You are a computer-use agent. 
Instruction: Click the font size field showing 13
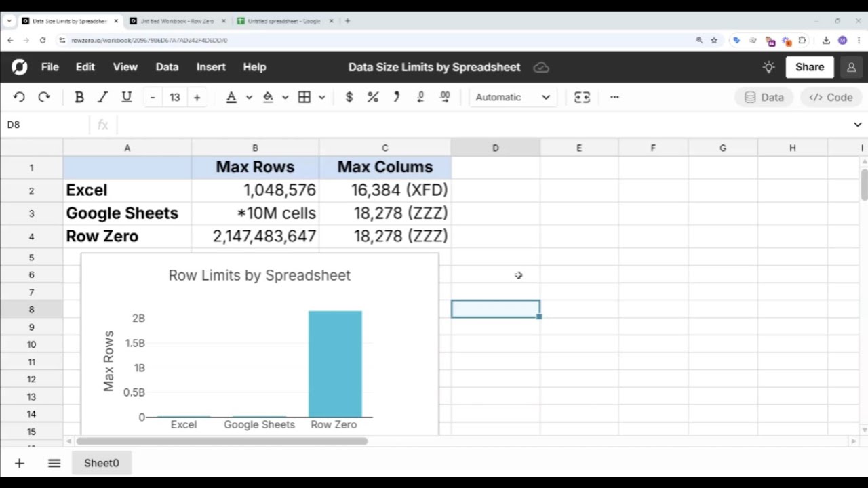[x=175, y=97]
